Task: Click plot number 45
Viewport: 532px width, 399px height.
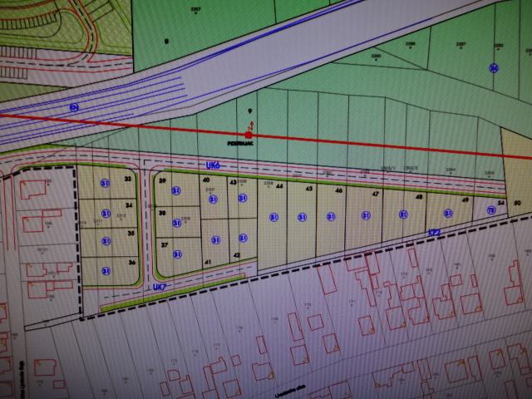Action: 308,189
